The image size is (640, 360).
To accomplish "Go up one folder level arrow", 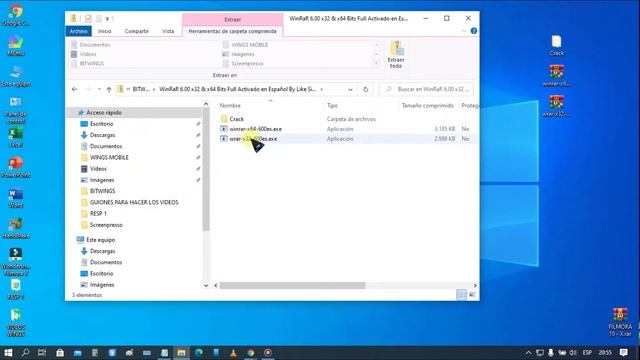I will pos(109,89).
